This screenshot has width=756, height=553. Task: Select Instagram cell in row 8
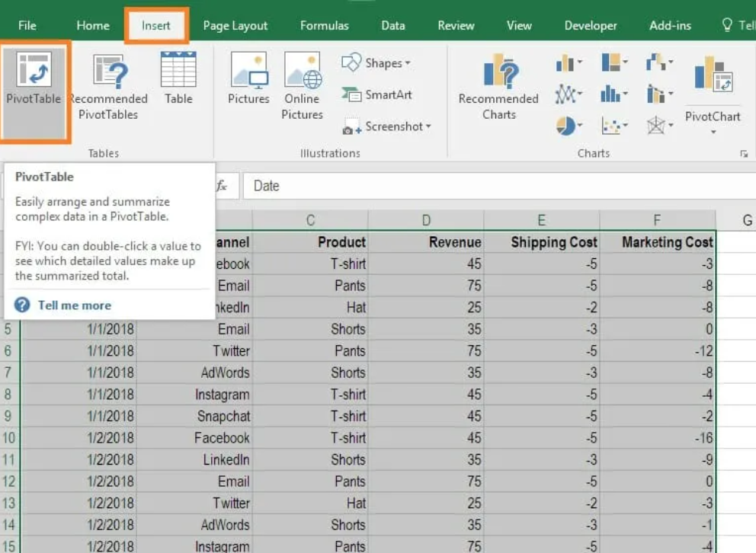[x=194, y=394]
